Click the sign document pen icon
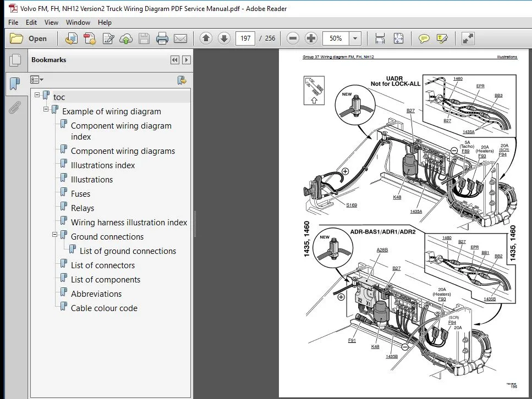 click(108, 38)
